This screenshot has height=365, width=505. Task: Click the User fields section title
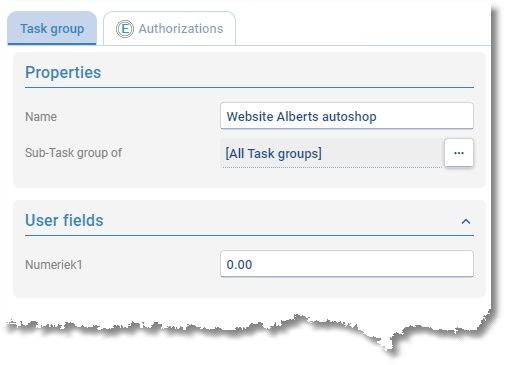[64, 220]
